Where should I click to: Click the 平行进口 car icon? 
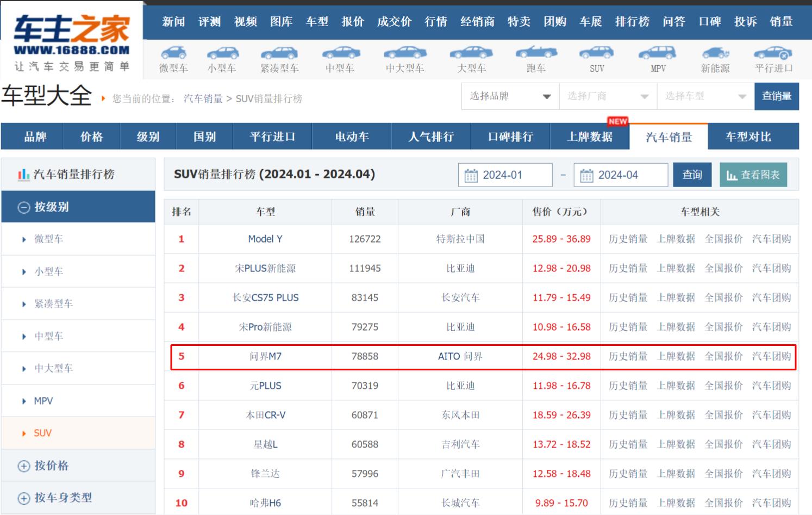[773, 53]
